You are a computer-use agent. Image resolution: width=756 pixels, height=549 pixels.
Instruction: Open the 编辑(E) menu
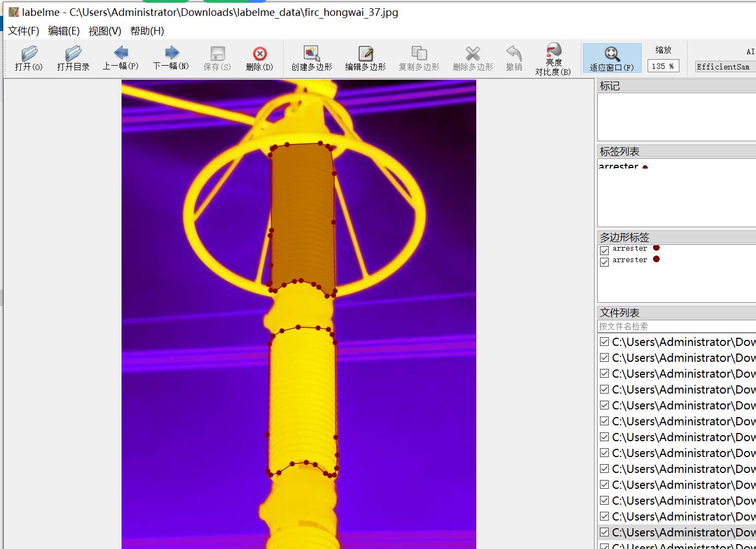point(64,31)
